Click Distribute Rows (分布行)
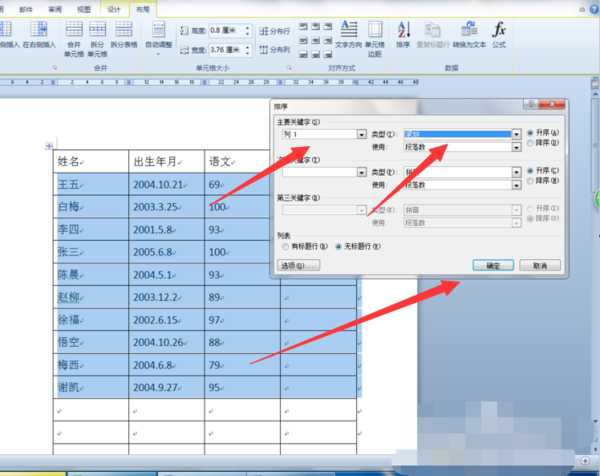 click(x=274, y=31)
